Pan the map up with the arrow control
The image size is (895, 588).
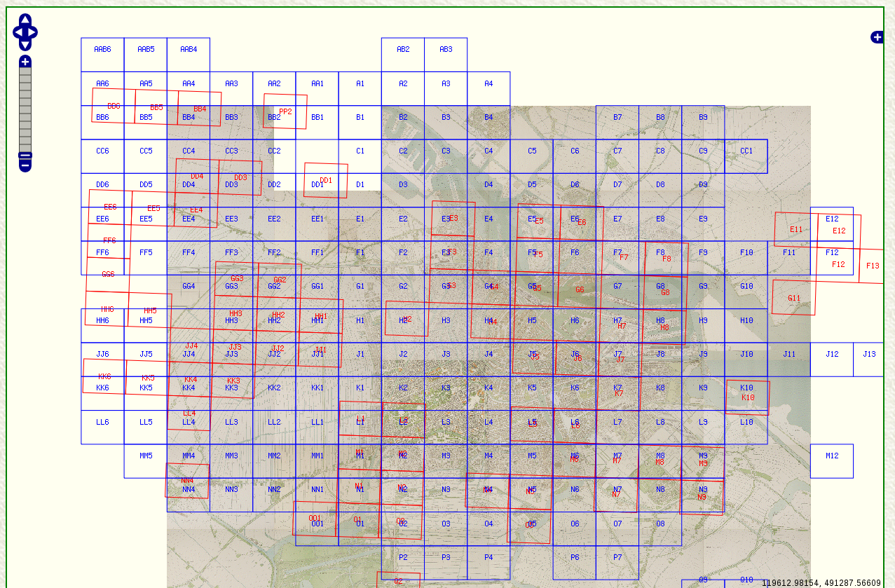click(x=25, y=20)
